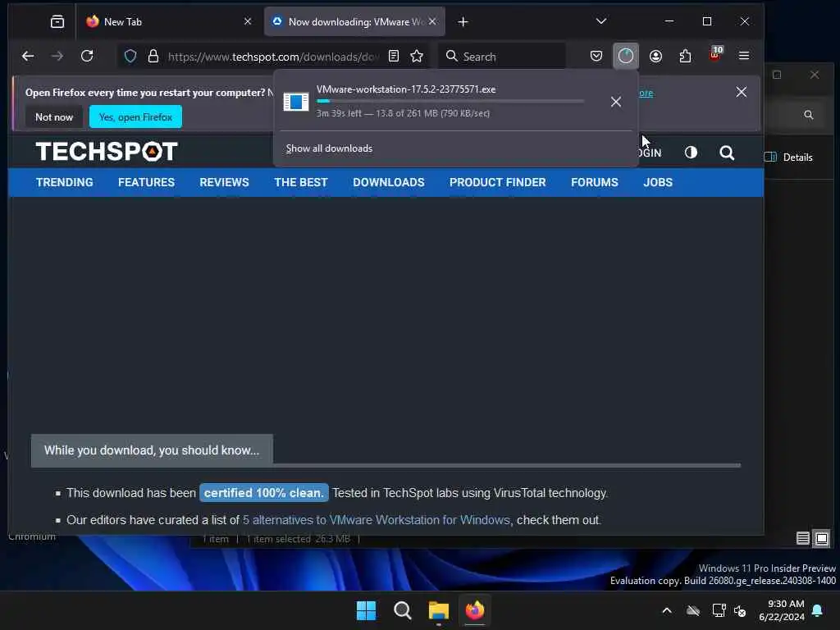Open notification bell in system tray

817,610
